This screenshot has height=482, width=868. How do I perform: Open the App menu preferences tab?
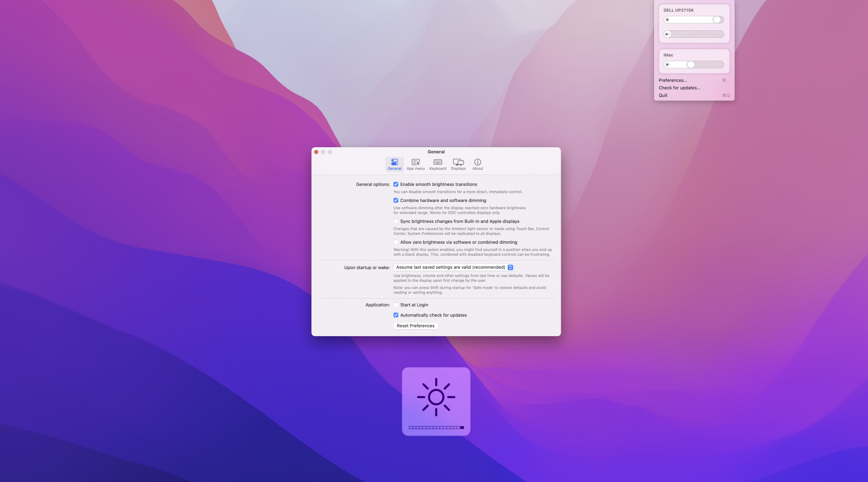click(x=415, y=164)
